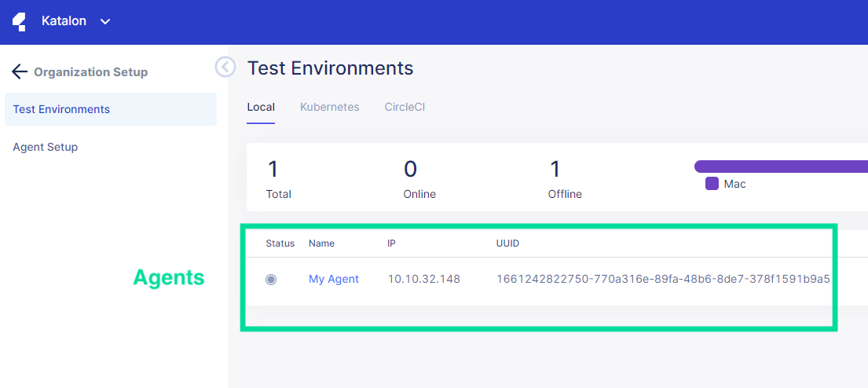The height and width of the screenshot is (388, 868).
Task: Click the offline status indicator for My Agent
Action: point(271,279)
